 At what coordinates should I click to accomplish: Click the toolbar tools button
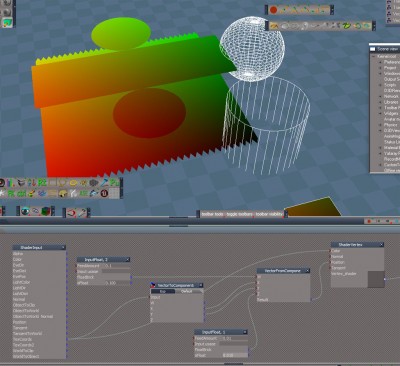[212, 214]
